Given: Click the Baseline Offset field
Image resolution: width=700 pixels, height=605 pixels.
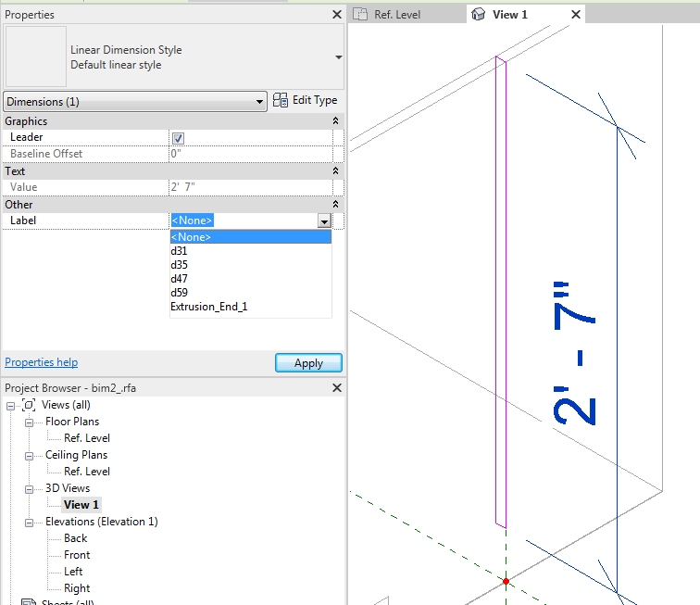Looking at the screenshot, I should (x=251, y=154).
